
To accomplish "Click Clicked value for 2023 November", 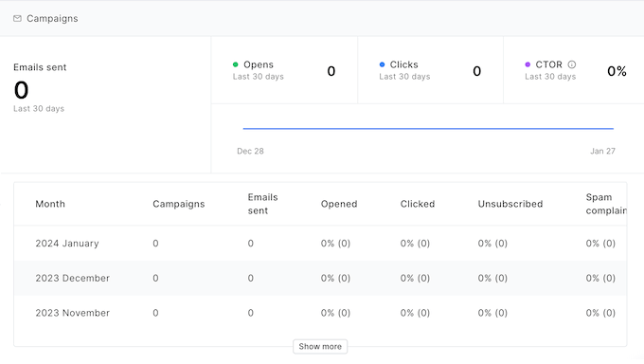I will [x=415, y=313].
